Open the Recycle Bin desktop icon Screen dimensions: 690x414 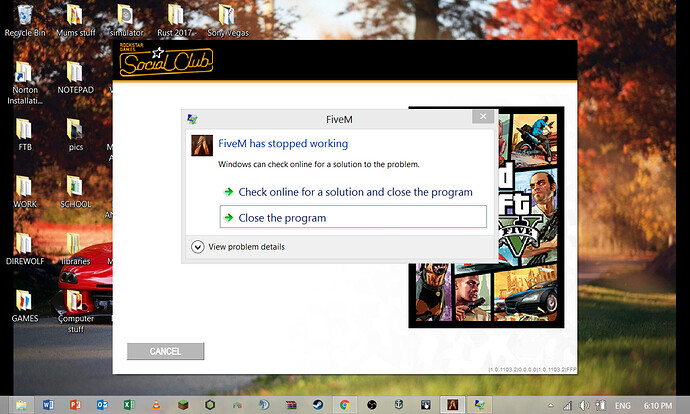(x=25, y=20)
